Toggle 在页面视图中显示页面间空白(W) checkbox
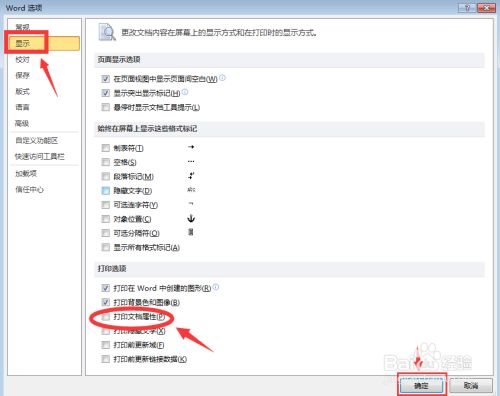Image resolution: width=500 pixels, height=396 pixels. pyautogui.click(x=106, y=79)
